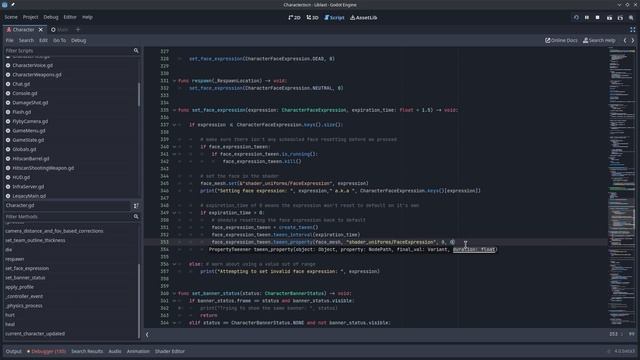This screenshot has width=640, height=360.
Task: Add a new scene tab
Action: (x=78, y=30)
